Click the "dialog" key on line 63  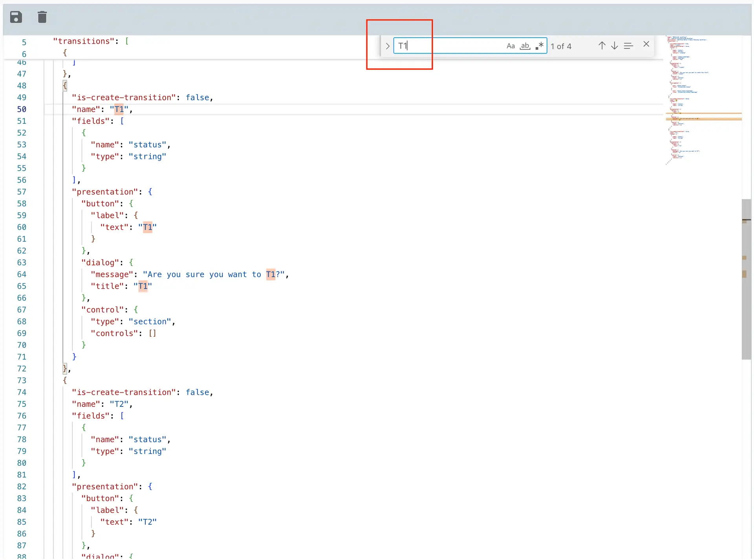(x=100, y=262)
